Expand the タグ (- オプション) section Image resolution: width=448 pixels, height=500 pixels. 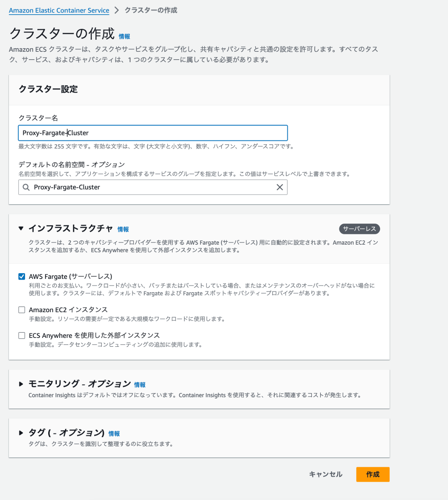tap(21, 433)
